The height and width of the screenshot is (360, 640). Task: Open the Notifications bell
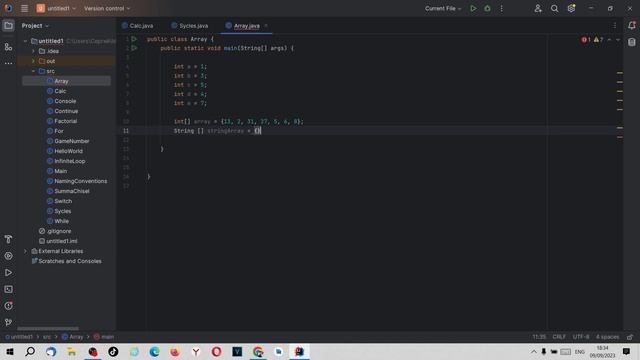(632, 25)
